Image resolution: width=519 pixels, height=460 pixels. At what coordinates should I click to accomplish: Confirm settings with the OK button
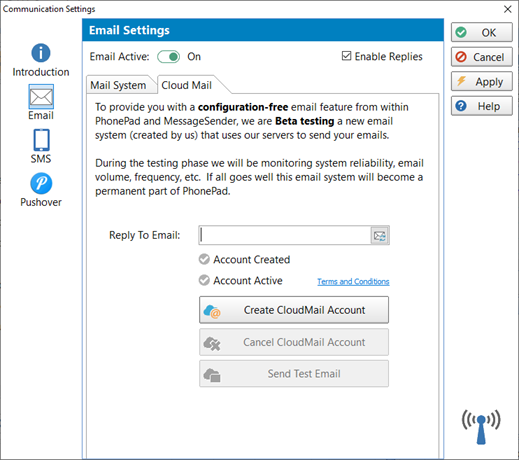point(482,32)
